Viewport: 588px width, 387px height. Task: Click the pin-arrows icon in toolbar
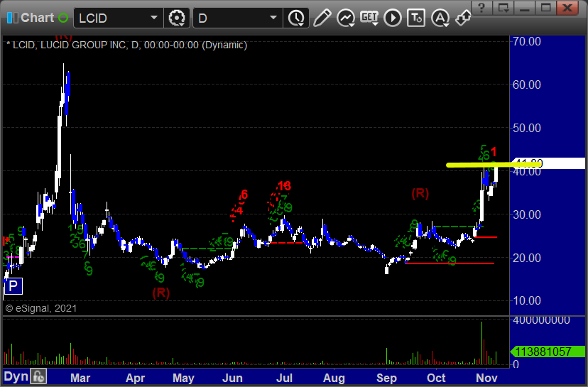[463, 18]
